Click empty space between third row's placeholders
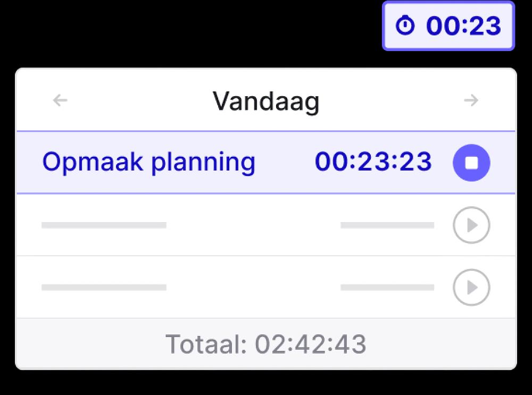 (253, 288)
